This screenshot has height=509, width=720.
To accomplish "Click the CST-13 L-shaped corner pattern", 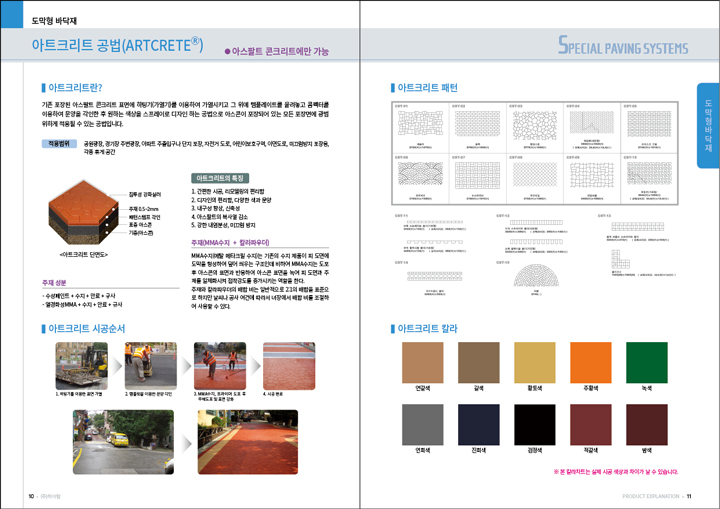I will (x=620, y=259).
